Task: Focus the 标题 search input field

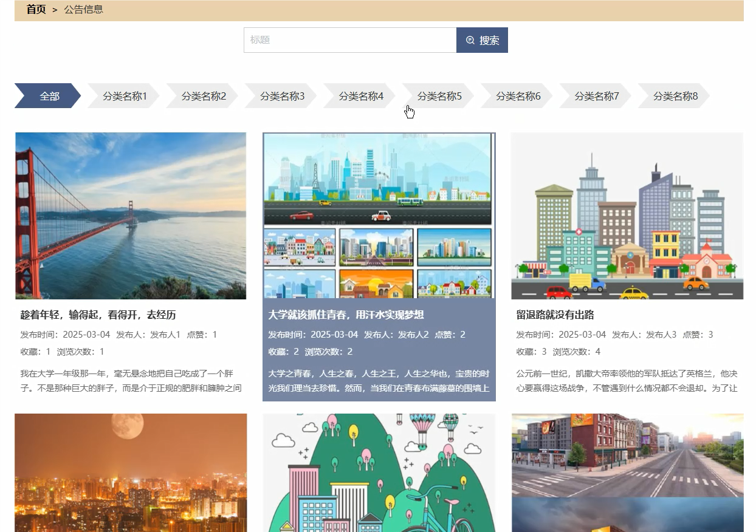Action: pos(350,40)
